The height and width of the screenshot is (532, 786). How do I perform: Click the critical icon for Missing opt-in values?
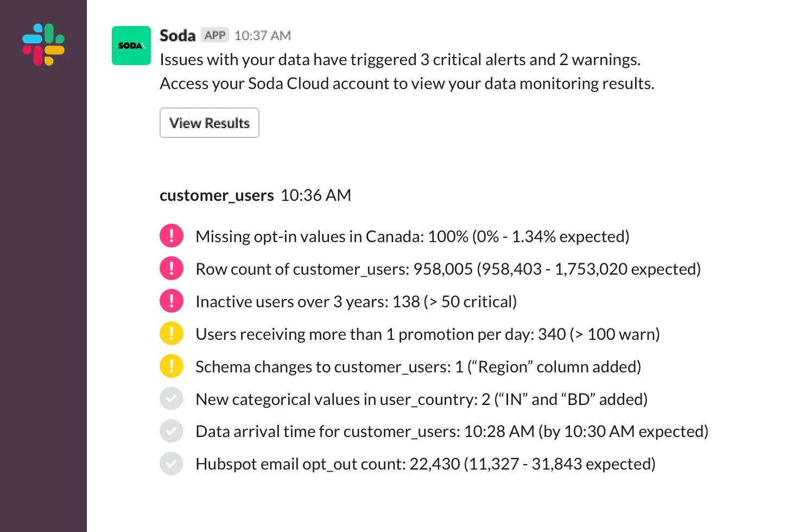(172, 236)
